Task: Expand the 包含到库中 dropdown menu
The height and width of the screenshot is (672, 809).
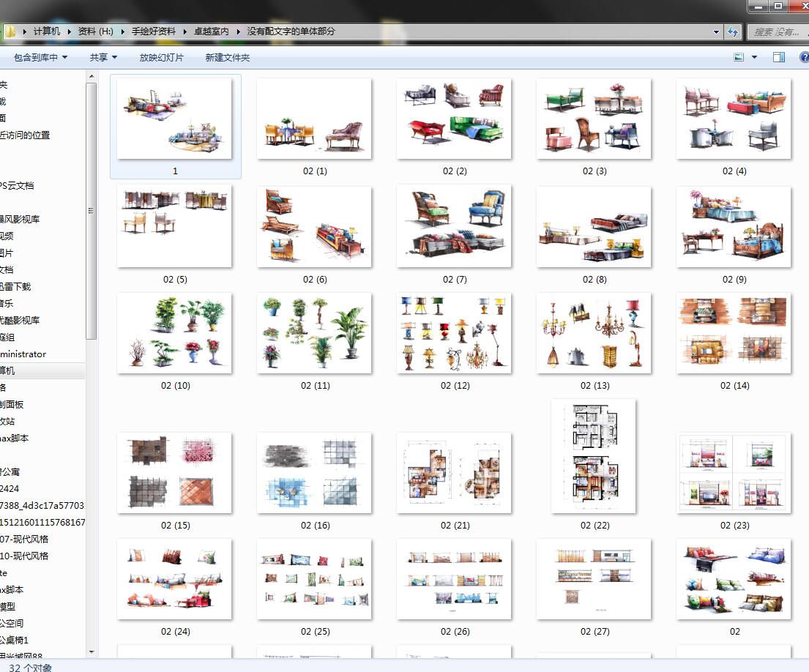Action: 41,57
